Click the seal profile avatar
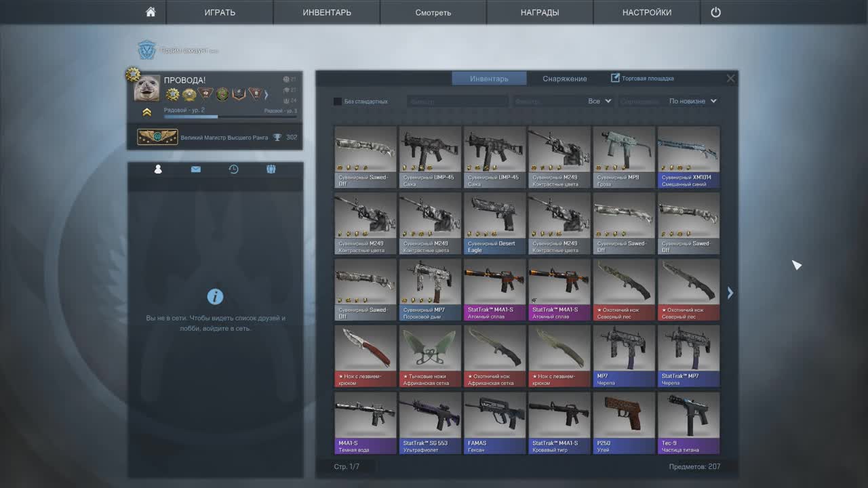 [147, 89]
